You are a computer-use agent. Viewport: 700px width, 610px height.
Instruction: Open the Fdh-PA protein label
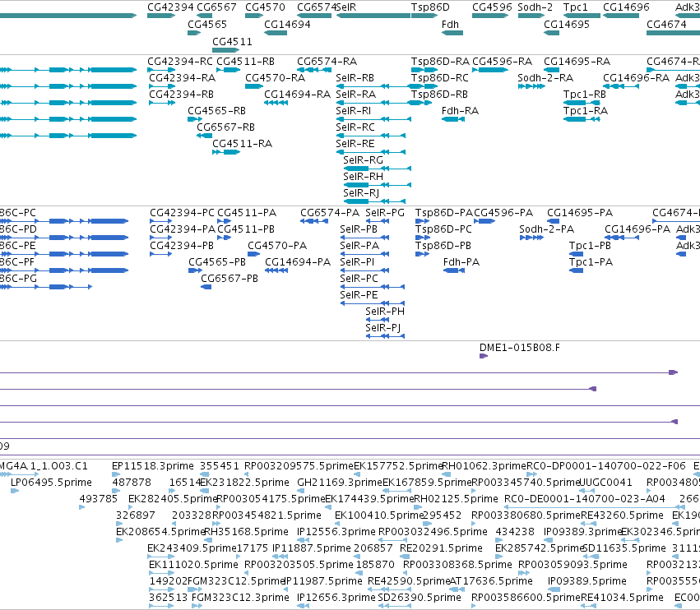[461, 262]
